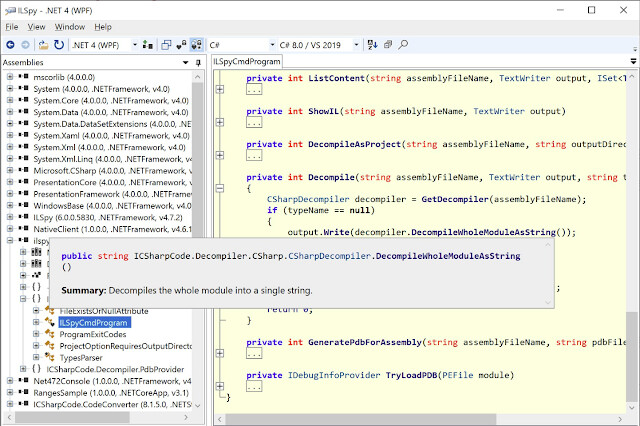Viewport: 640px width, 426px height.
Task: Open the C# language dropdown
Action: click(x=272, y=45)
